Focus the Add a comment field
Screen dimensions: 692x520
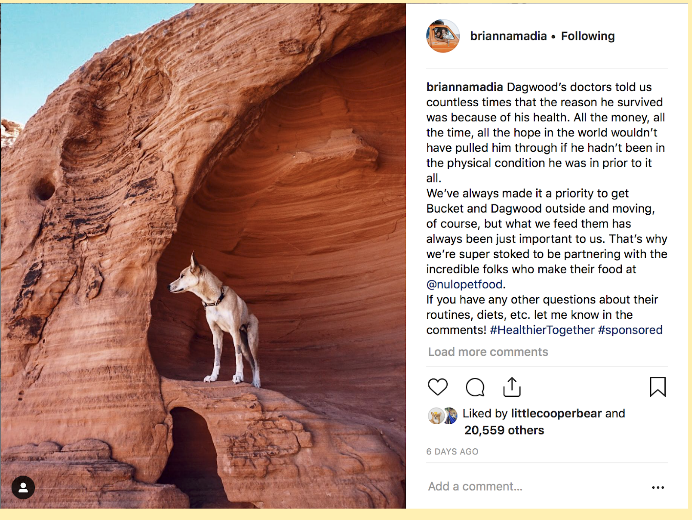[534, 487]
